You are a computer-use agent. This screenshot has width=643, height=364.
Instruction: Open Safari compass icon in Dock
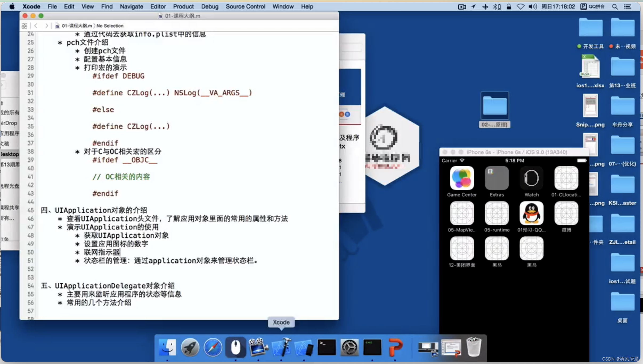pos(213,347)
